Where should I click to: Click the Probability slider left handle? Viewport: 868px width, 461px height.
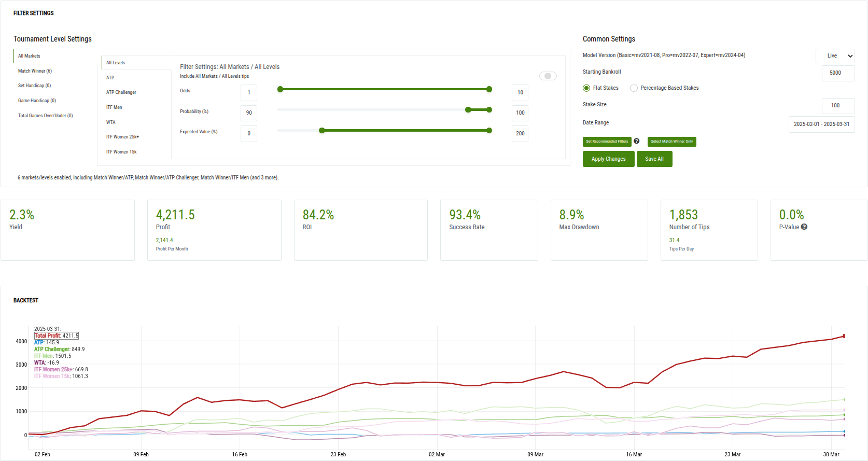point(468,110)
